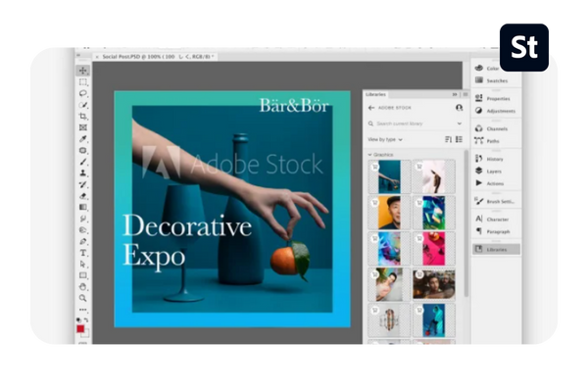
Task: Select the Zoom magnifier tool
Action: (x=83, y=298)
